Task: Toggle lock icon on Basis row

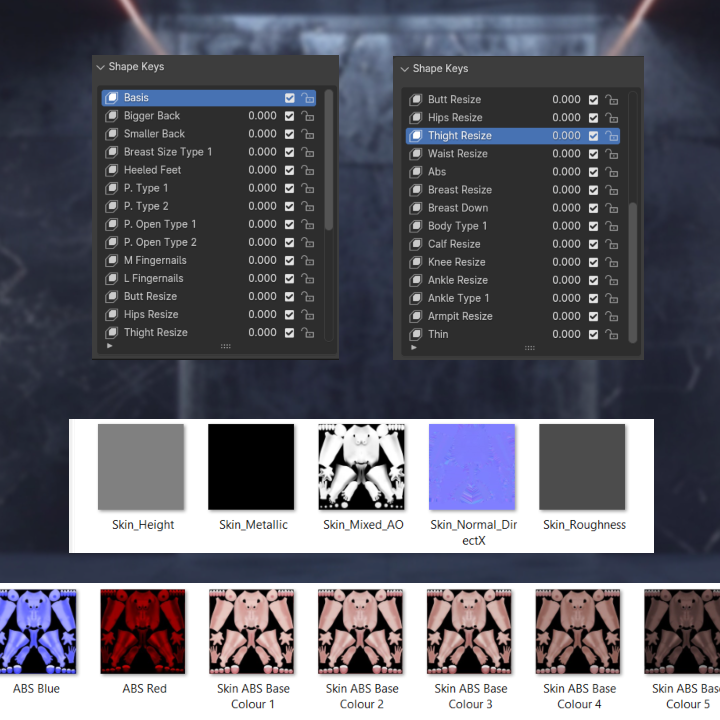Action: tap(308, 98)
